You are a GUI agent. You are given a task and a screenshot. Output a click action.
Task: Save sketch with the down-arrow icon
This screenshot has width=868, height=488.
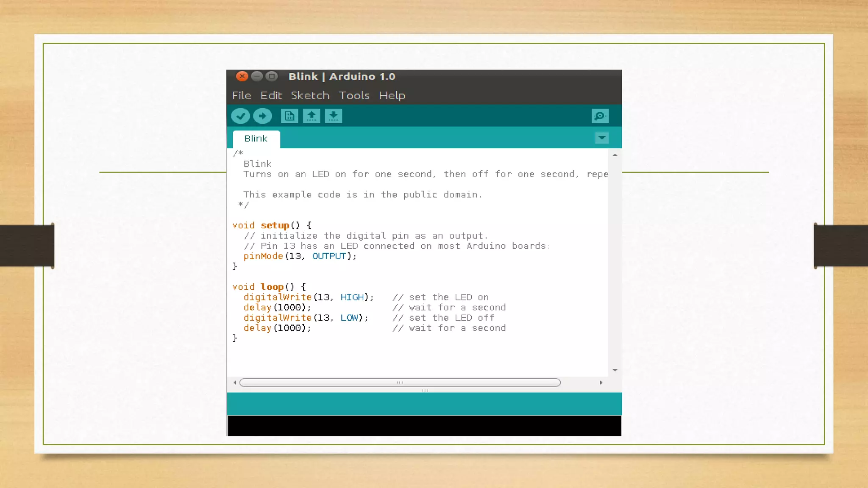(334, 116)
